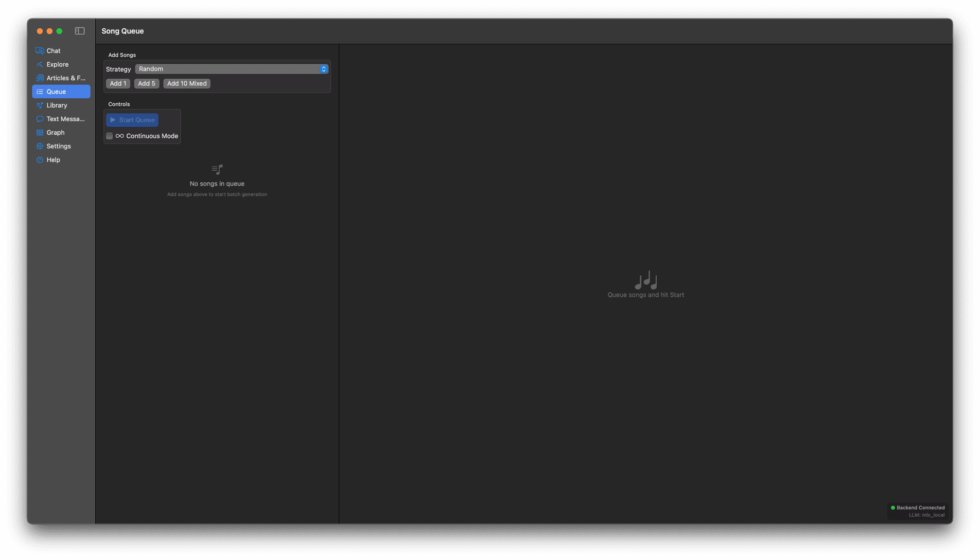Viewport: 980px width, 560px height.
Task: Open the Help sidebar item
Action: (x=61, y=160)
